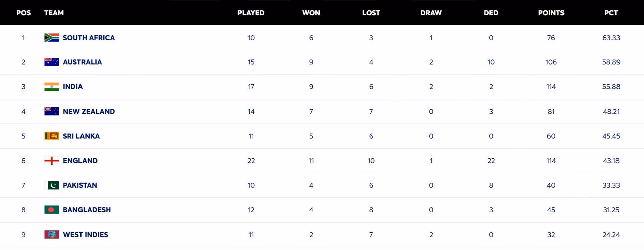Click the DED column header
644x250 pixels.
click(491, 13)
